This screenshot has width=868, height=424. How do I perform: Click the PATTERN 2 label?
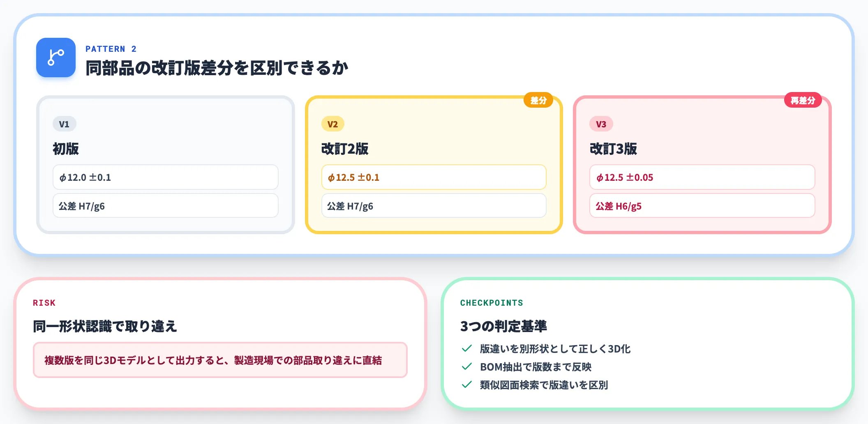coord(111,49)
